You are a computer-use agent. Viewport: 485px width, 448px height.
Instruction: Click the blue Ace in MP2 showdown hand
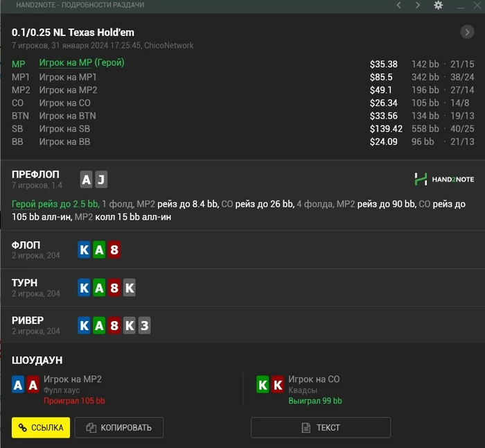click(x=18, y=384)
